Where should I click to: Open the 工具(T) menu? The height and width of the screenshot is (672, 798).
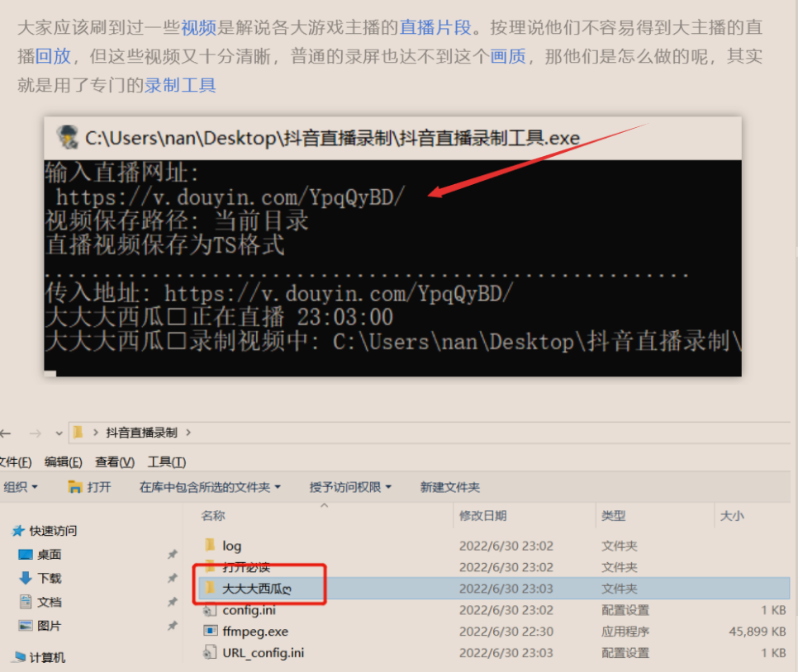coord(166,461)
